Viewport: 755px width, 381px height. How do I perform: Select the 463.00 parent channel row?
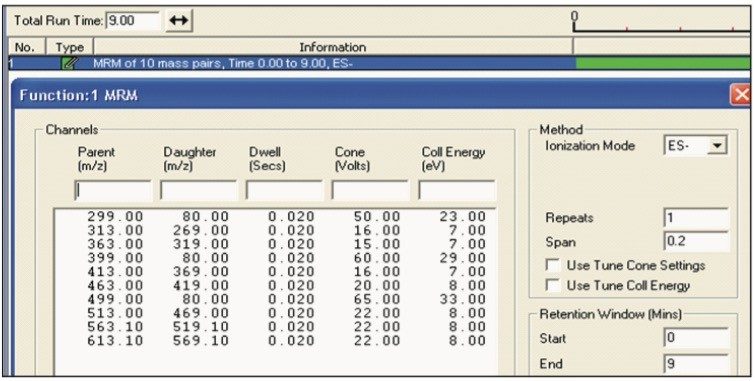[x=275, y=286]
